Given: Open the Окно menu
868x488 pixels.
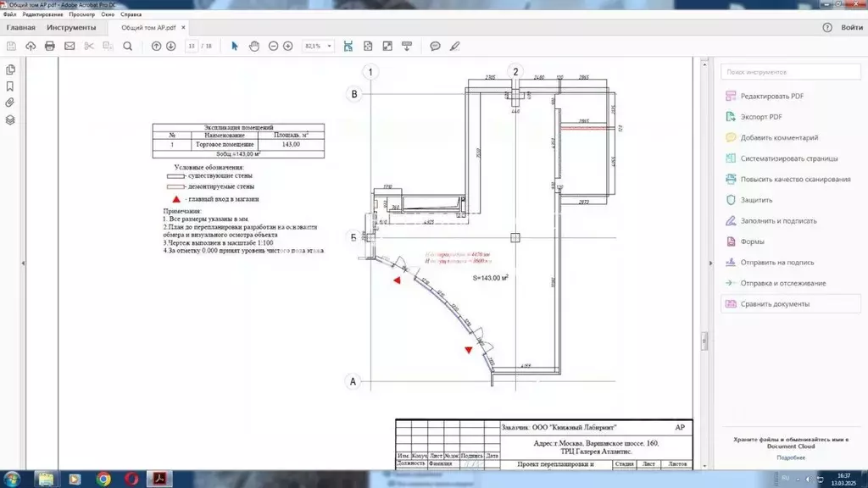Looking at the screenshot, I should point(108,14).
